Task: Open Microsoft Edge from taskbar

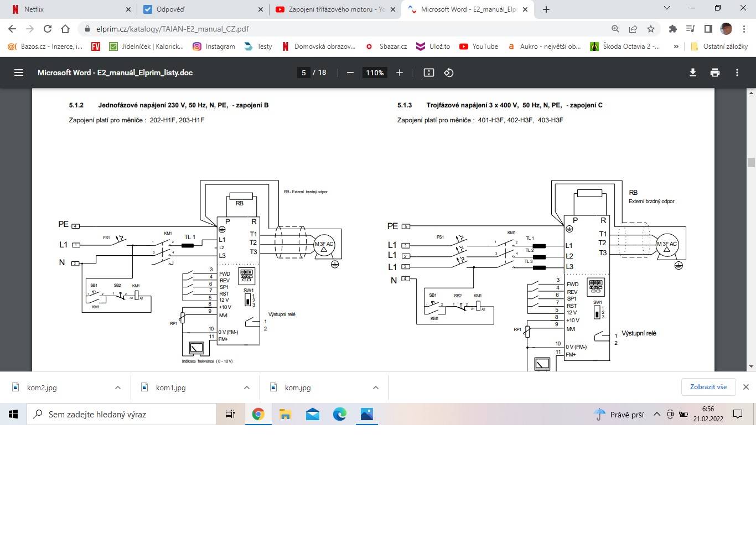Action: point(339,414)
